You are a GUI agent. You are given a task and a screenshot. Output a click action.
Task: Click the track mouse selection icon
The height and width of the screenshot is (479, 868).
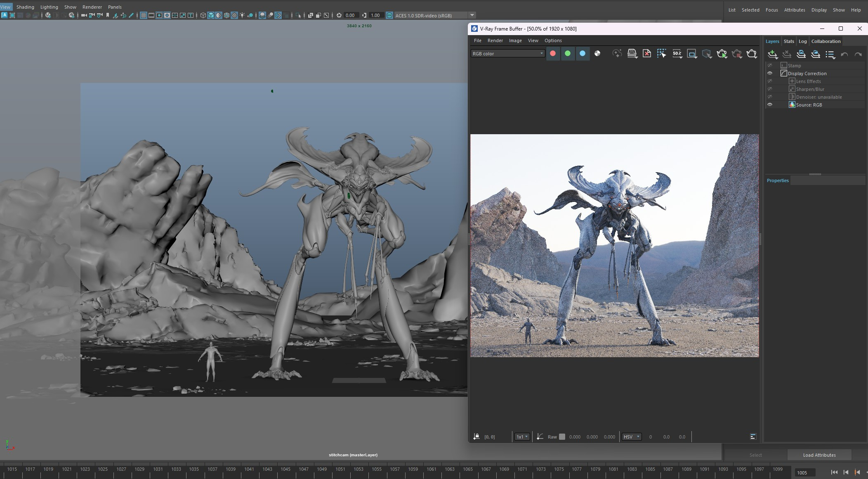(x=661, y=54)
